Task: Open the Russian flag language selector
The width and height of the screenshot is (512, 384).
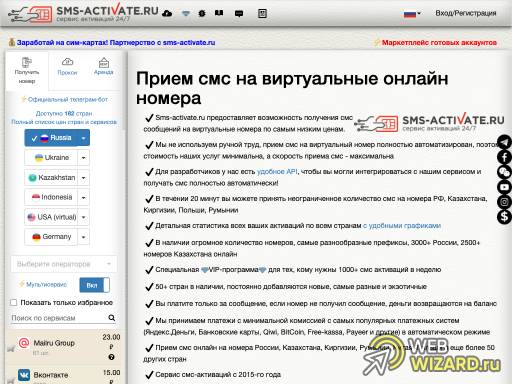Action: click(412, 14)
